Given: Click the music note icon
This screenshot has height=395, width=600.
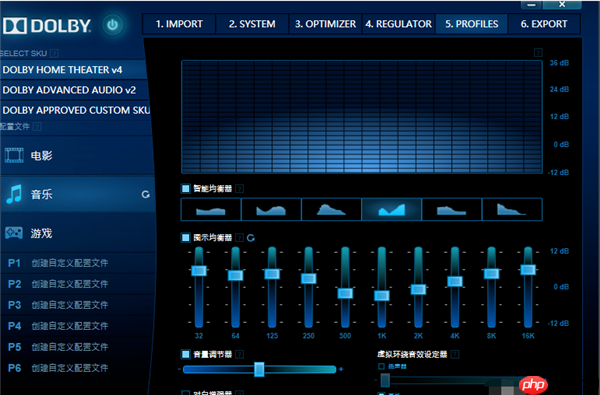Looking at the screenshot, I should pos(14,194).
